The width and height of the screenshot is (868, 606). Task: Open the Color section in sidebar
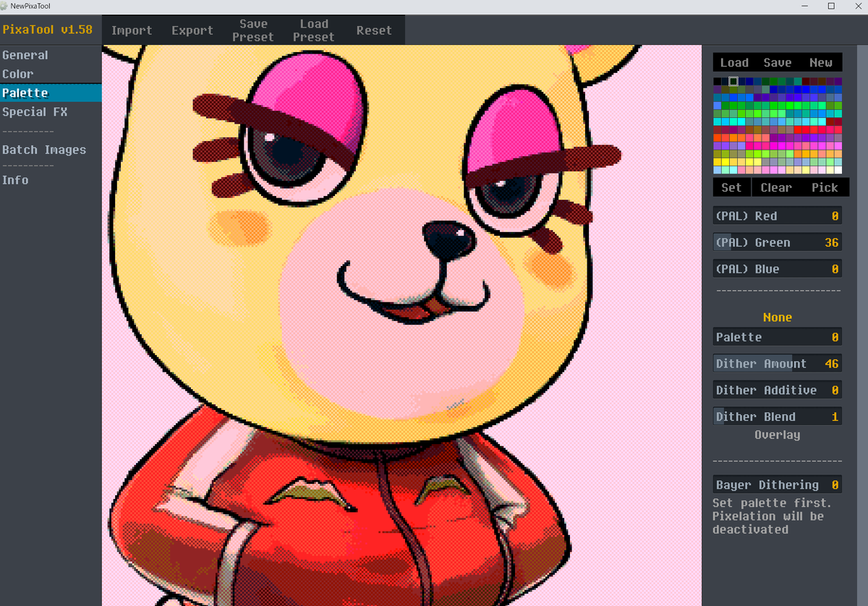click(x=51, y=74)
